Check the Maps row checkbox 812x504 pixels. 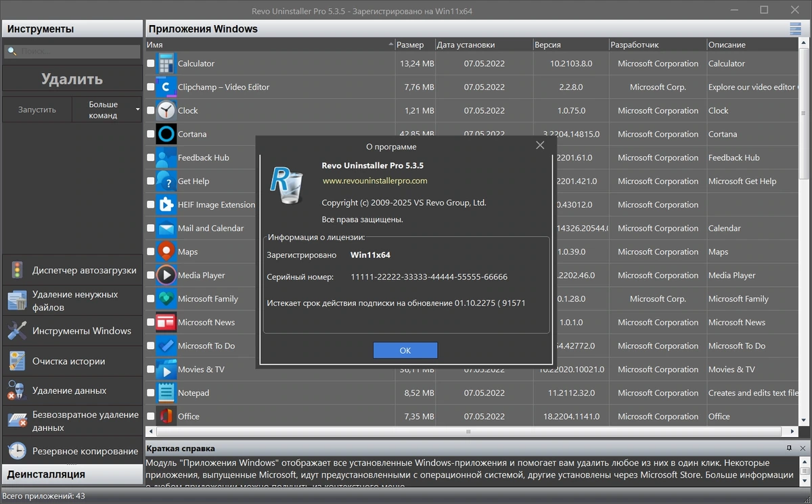[x=151, y=252]
